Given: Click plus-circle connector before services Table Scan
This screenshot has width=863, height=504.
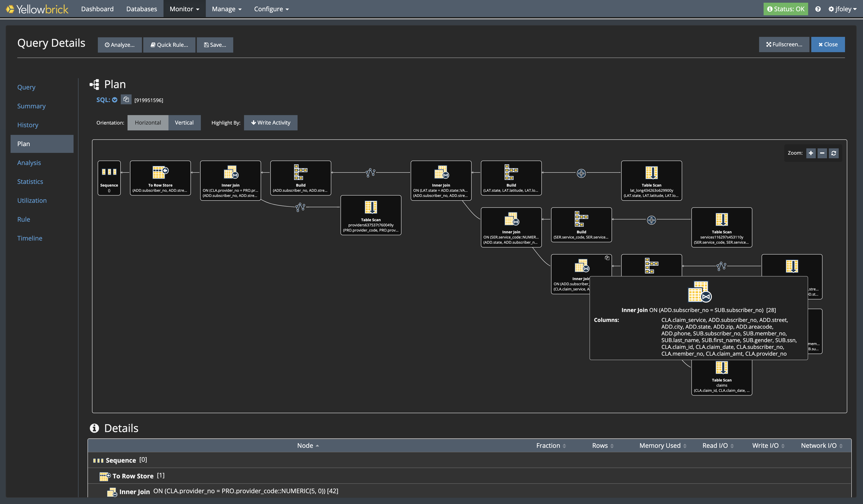Looking at the screenshot, I should pos(651,220).
